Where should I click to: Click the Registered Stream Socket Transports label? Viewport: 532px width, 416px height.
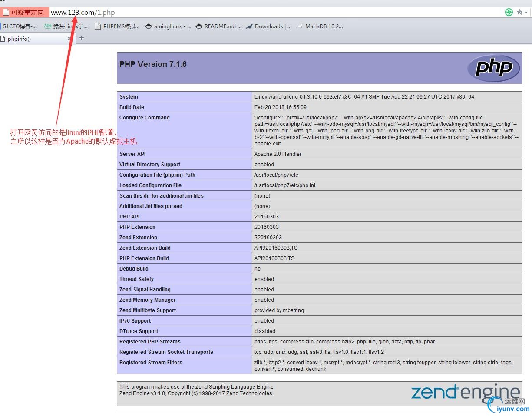[166, 352]
